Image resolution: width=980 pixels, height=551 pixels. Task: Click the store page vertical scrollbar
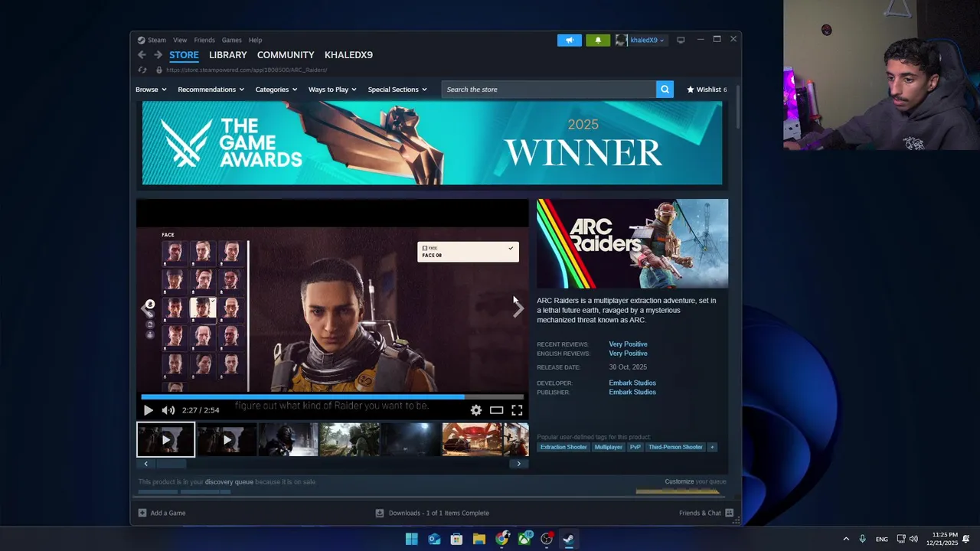point(738,107)
